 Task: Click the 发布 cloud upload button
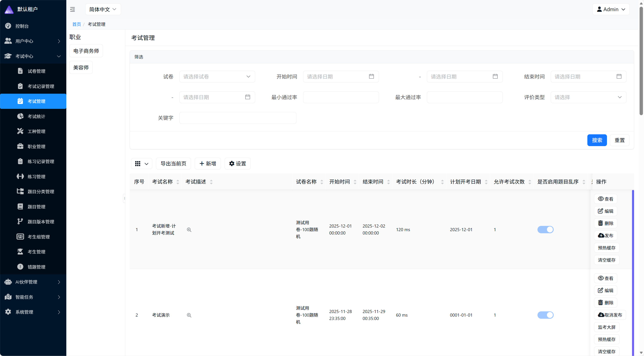(x=605, y=236)
